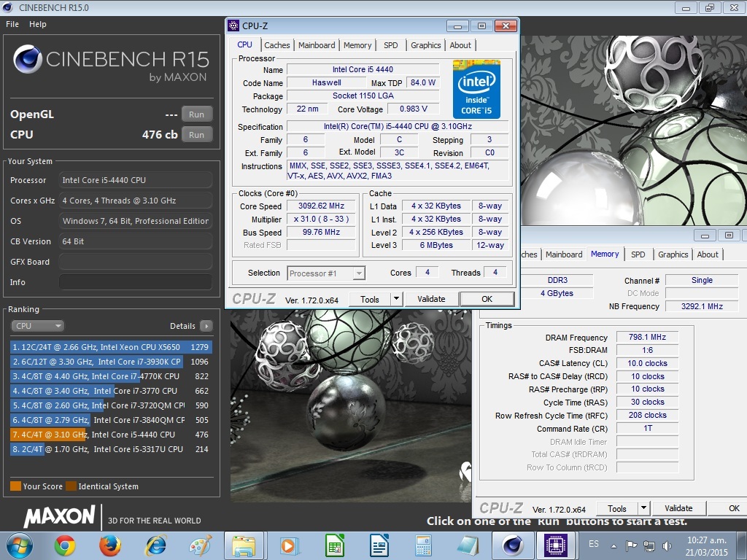Launch Firefox from the taskbar
This screenshot has height=560, width=747.
tap(110, 545)
